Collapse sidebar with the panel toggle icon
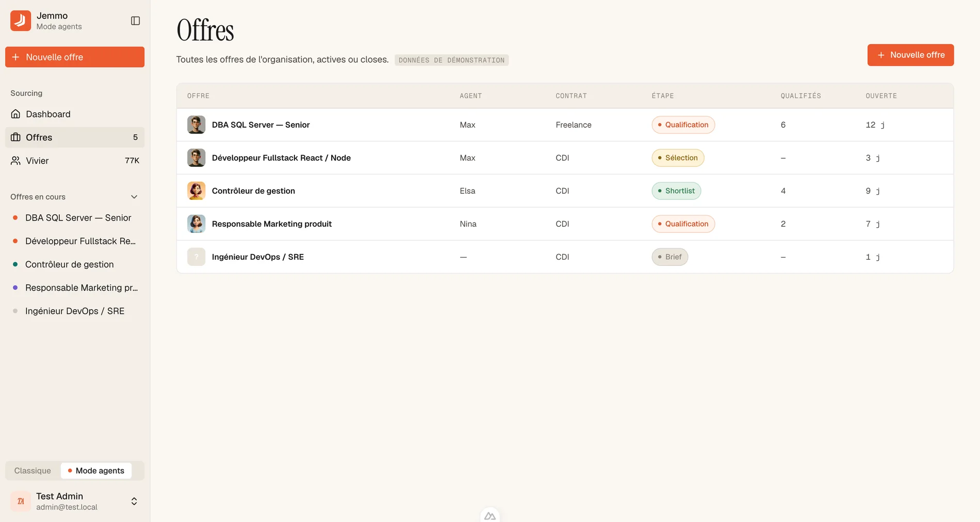Viewport: 980px width, 522px height. [135, 21]
